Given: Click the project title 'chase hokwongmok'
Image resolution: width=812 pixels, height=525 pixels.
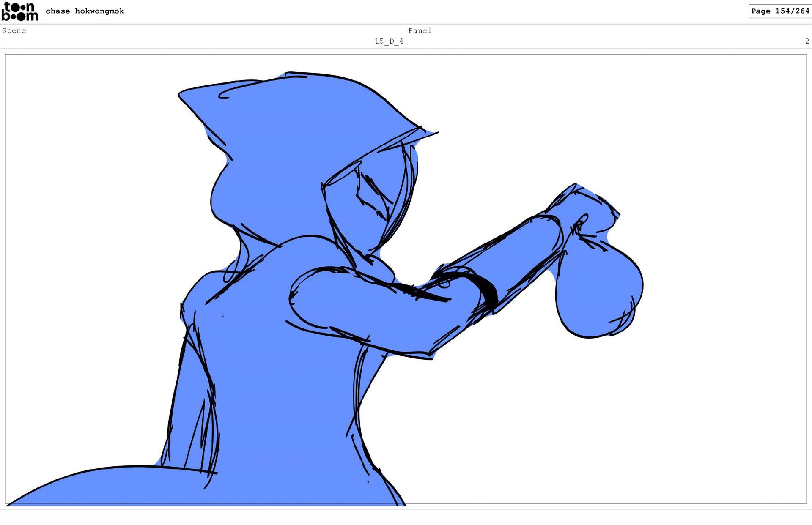Looking at the screenshot, I should pos(85,11).
